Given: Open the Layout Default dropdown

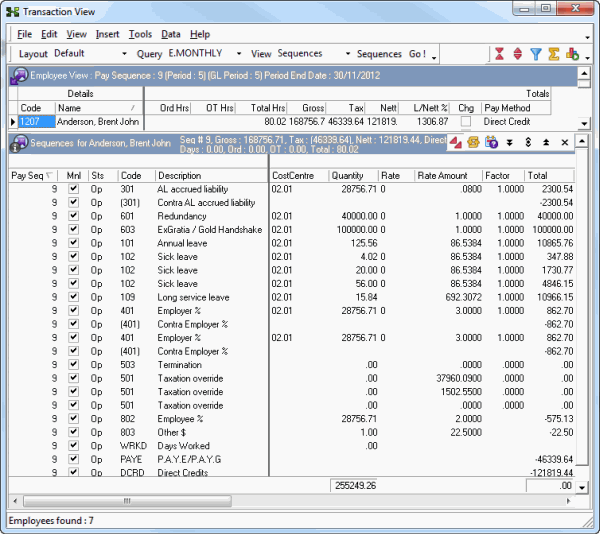Looking at the screenshot, I should 124,54.
